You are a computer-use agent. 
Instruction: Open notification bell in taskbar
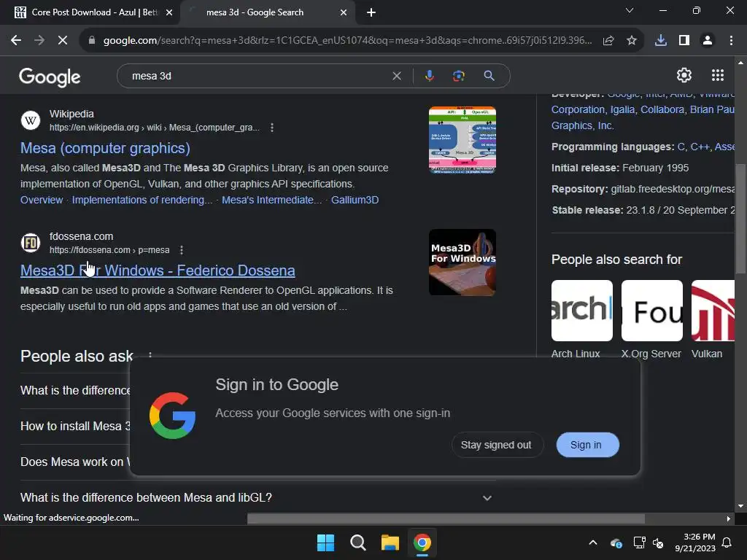727,542
